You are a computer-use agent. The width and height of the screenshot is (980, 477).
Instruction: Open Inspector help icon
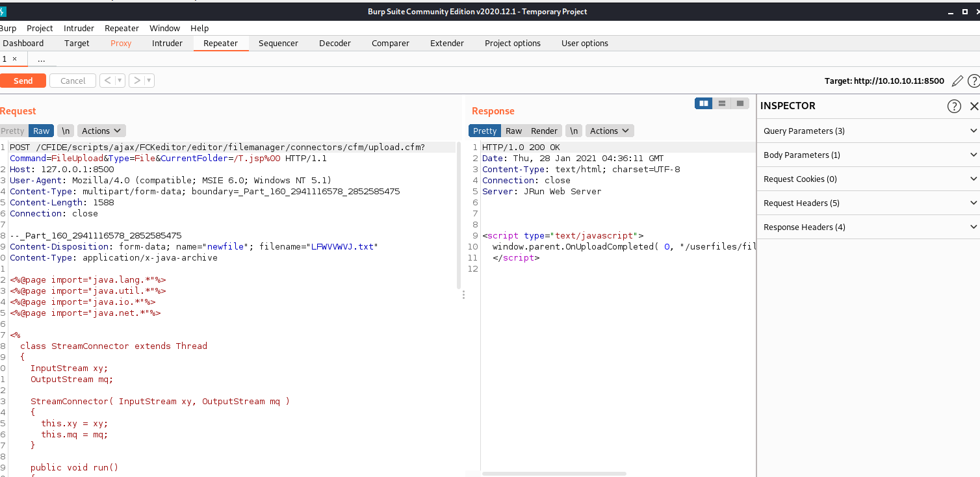[954, 106]
